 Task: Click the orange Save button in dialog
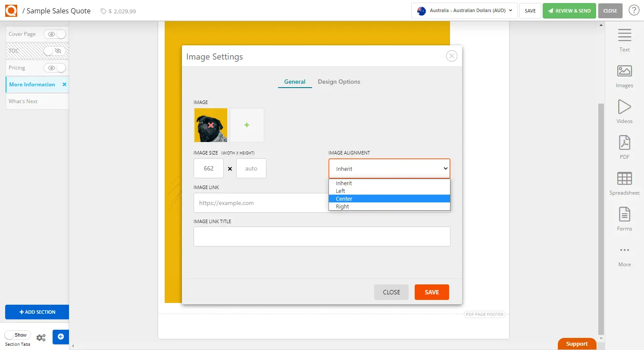(x=431, y=292)
